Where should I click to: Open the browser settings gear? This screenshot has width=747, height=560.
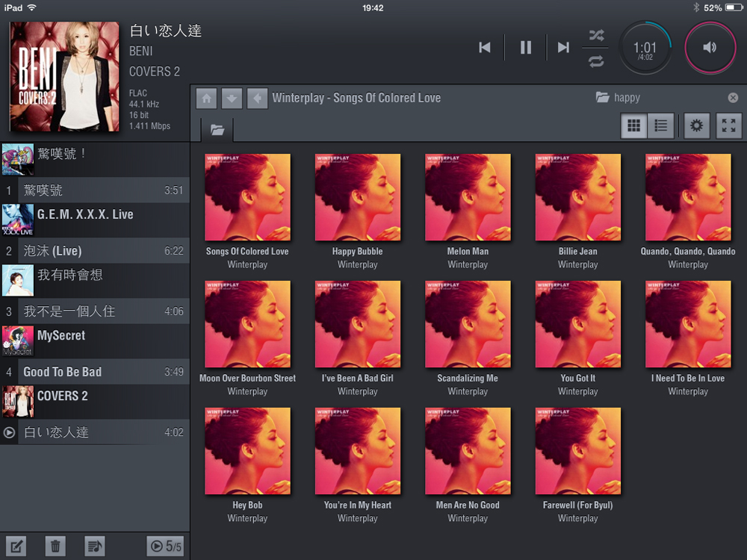[696, 125]
